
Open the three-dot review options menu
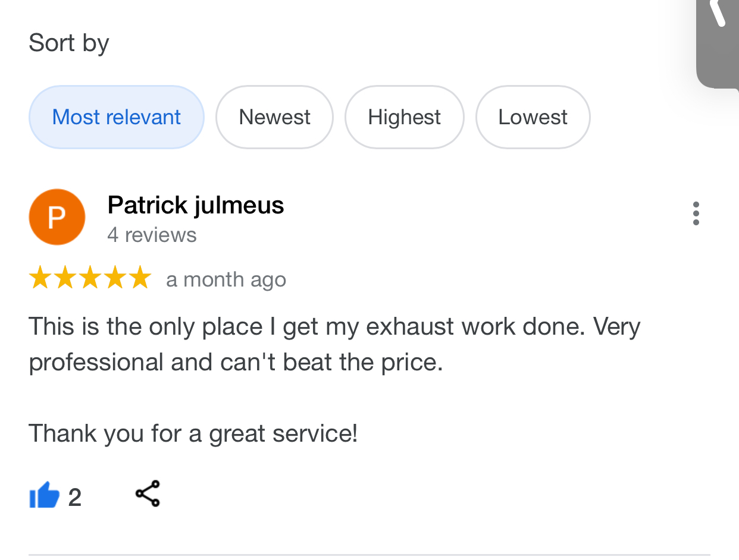(696, 213)
